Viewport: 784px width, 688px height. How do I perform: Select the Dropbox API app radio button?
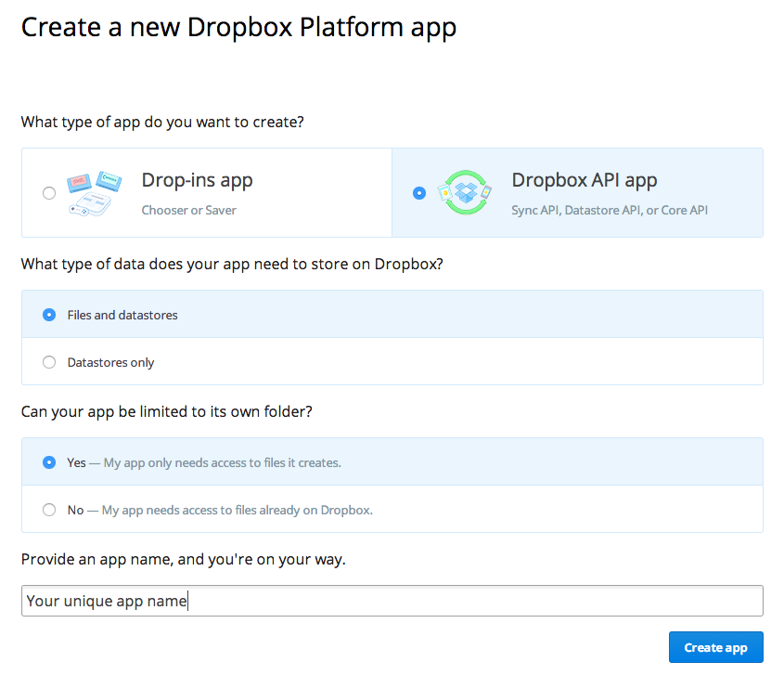pyautogui.click(x=419, y=192)
